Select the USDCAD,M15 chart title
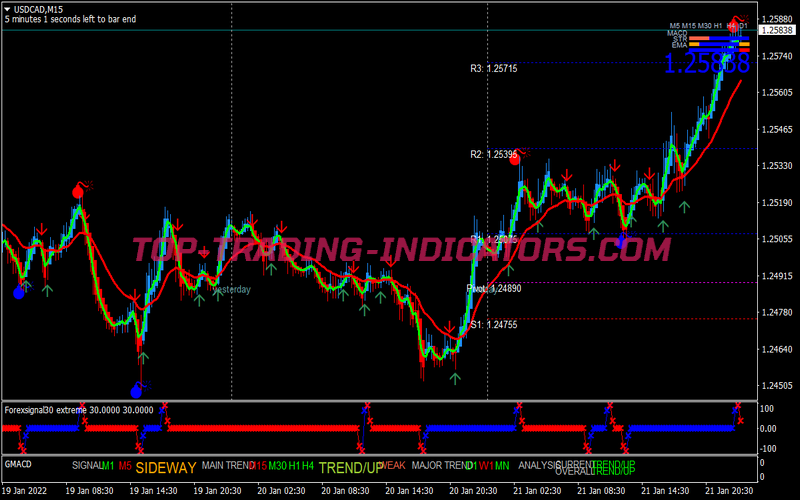This screenshot has height=500, width=800. point(38,9)
